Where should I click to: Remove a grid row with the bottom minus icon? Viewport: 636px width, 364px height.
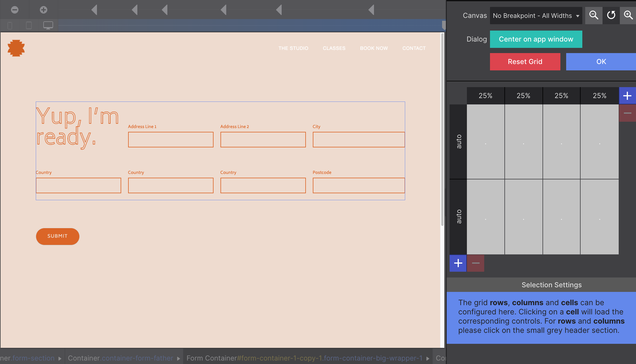point(475,263)
